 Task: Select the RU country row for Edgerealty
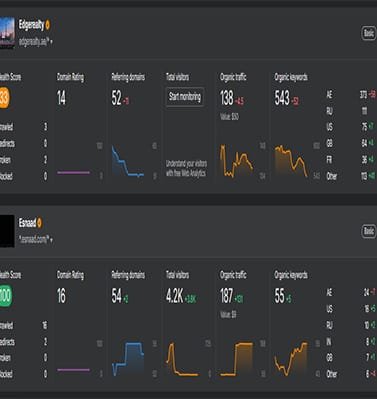[x=351, y=111]
